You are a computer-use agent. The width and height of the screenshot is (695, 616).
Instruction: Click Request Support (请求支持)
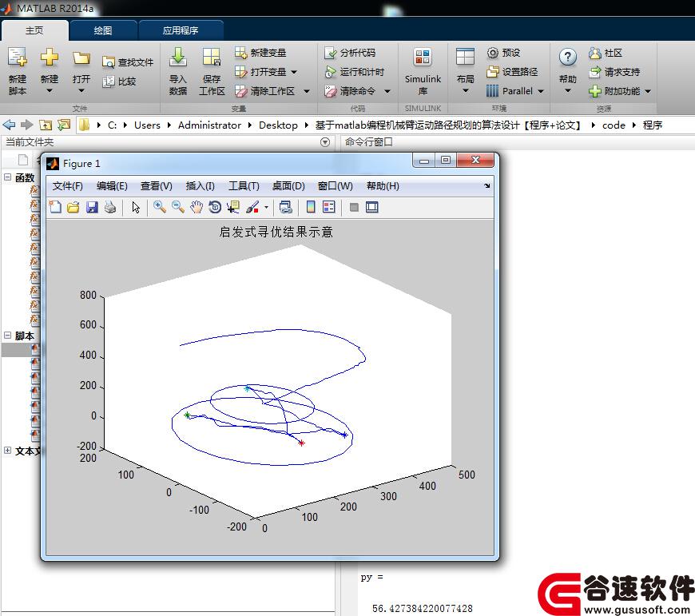point(614,72)
